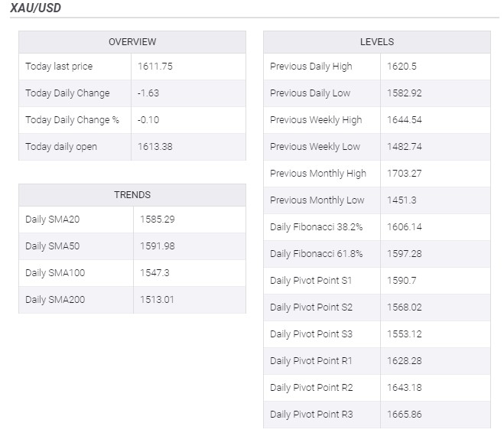The width and height of the screenshot is (504, 436).
Task: Select the Daily SMA100 row label
Action: click(55, 273)
